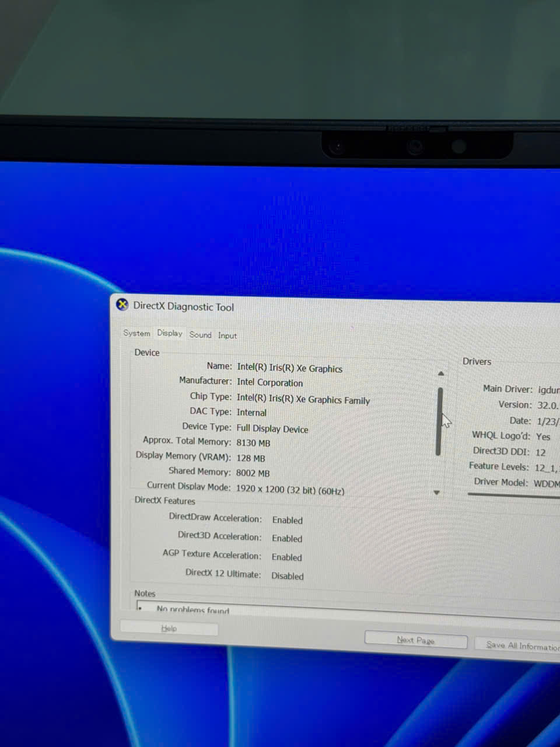Click "Intel(R) Iris(R) Xe Graphics Family" chip type
The image size is (560, 747).
click(303, 399)
